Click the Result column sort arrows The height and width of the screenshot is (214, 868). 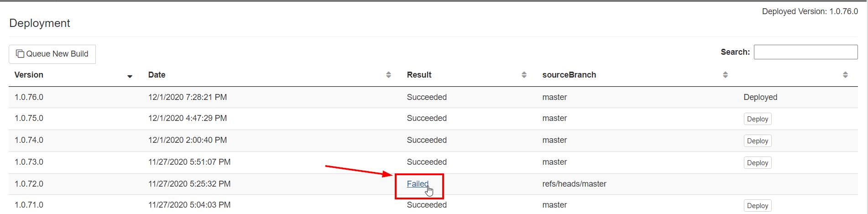[x=524, y=75]
